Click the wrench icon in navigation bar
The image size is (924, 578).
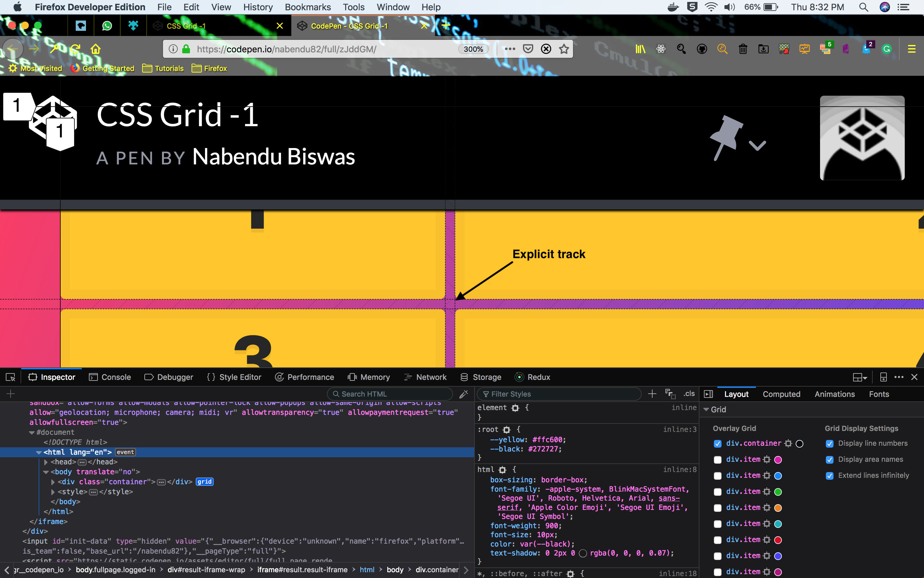pos(55,49)
